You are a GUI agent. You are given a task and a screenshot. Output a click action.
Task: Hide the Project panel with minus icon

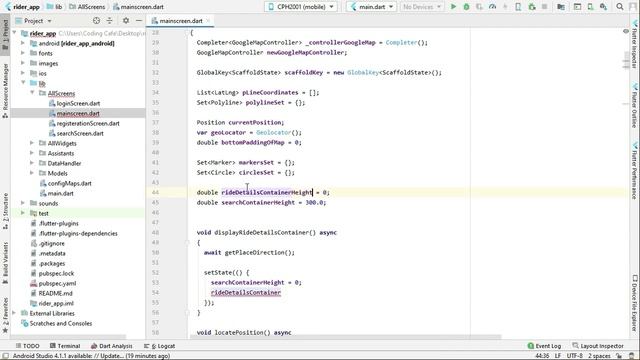139,20
